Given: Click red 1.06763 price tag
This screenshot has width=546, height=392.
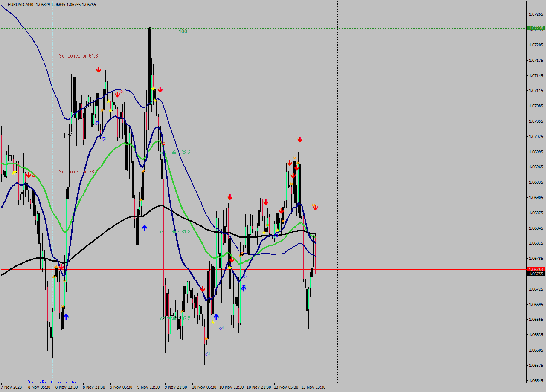Looking at the screenshot, I should tap(536, 270).
